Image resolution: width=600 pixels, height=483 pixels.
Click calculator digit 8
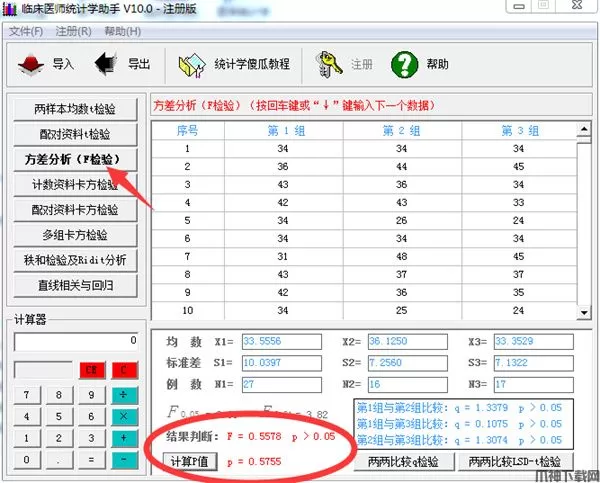59,395
